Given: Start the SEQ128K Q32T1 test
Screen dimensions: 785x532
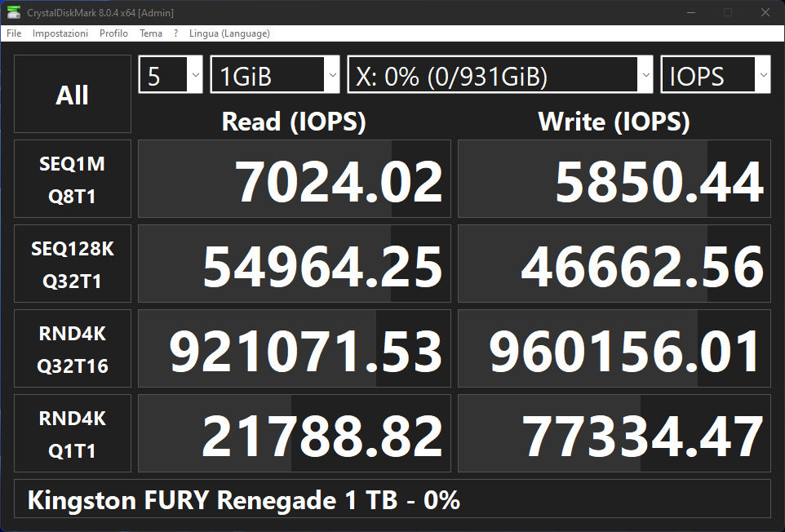Looking at the screenshot, I should pos(73,264).
